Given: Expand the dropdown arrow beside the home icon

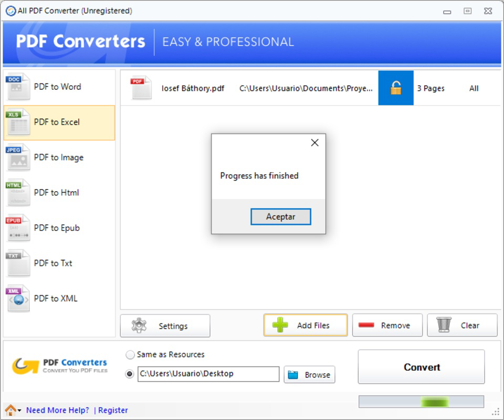Looking at the screenshot, I should 19,411.
